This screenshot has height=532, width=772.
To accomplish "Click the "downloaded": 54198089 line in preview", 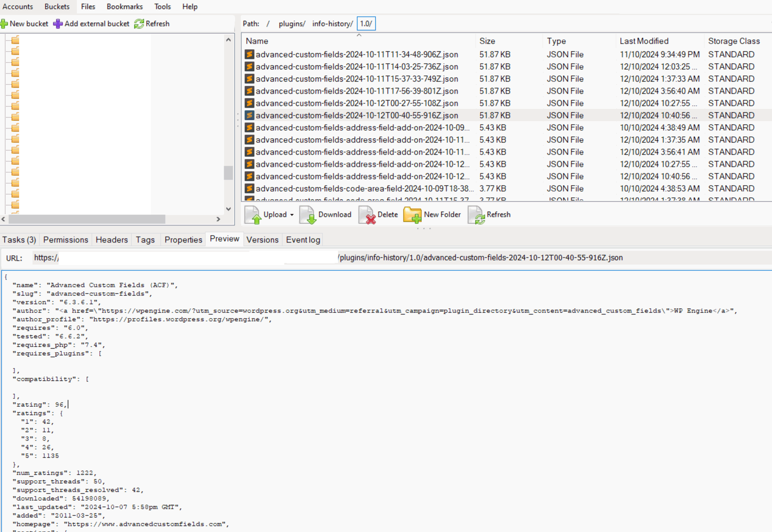I will (61, 499).
